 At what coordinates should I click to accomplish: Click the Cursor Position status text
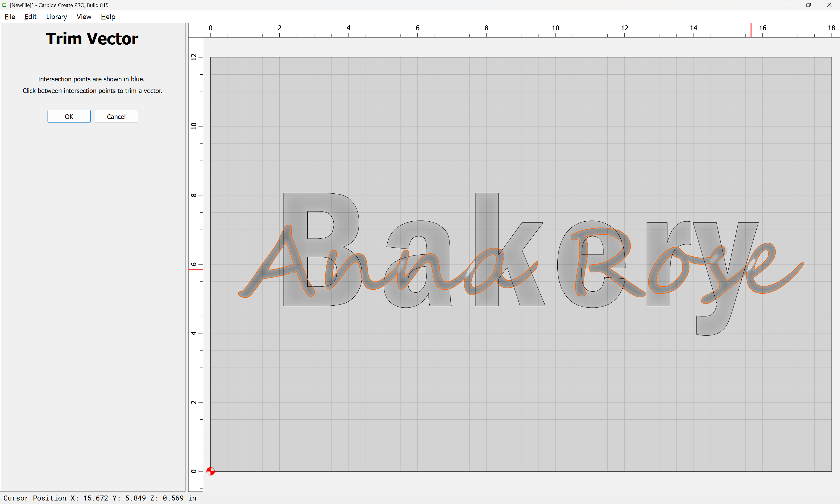click(x=100, y=498)
